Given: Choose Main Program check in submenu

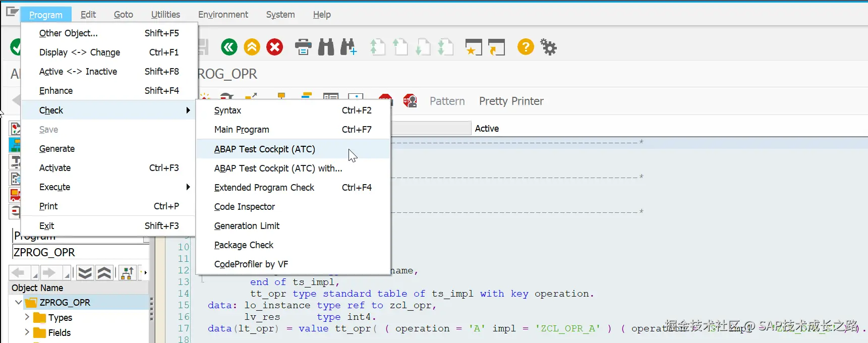Looking at the screenshot, I should 293,130.
